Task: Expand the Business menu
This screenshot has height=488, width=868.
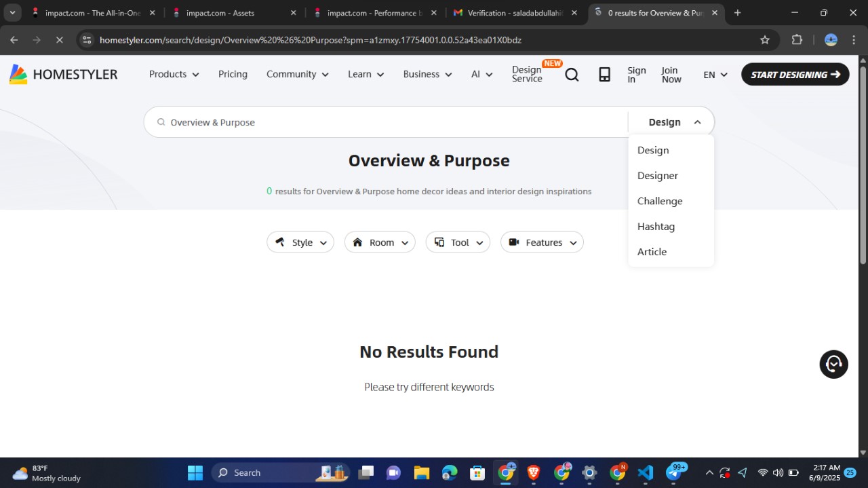Action: point(427,74)
